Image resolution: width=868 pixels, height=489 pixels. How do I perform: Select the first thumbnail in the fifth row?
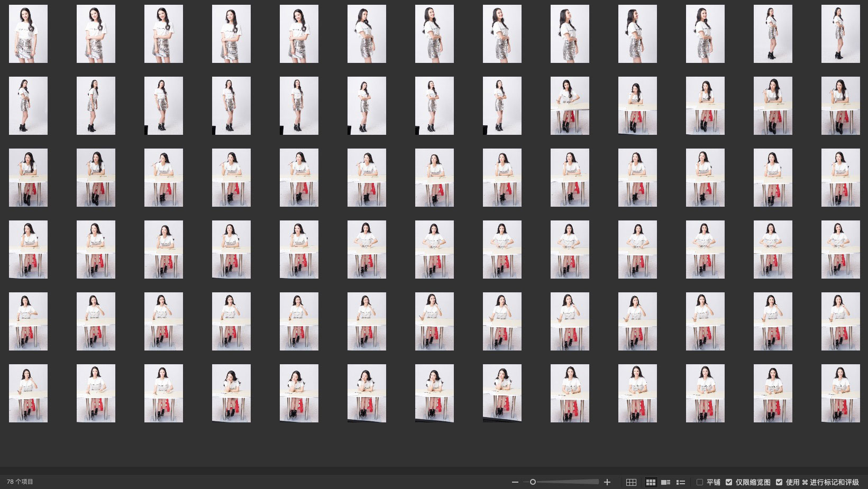pyautogui.click(x=28, y=321)
